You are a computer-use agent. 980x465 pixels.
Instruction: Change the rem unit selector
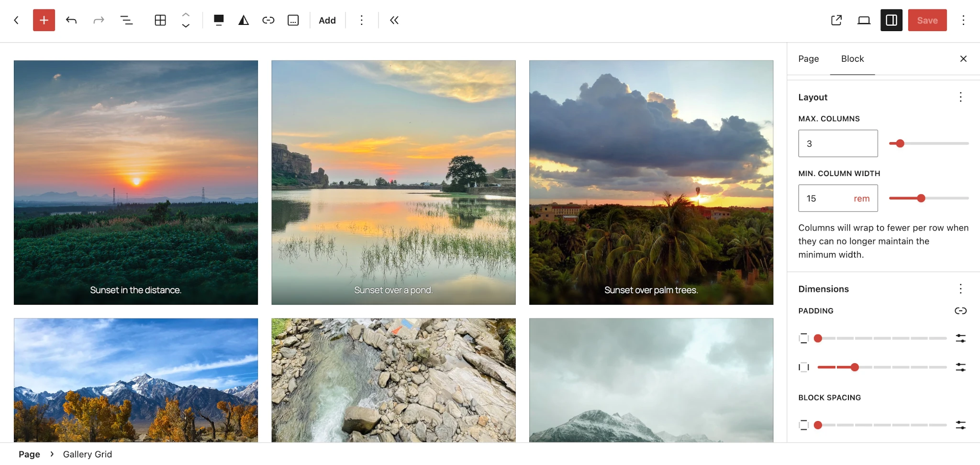[x=862, y=199]
